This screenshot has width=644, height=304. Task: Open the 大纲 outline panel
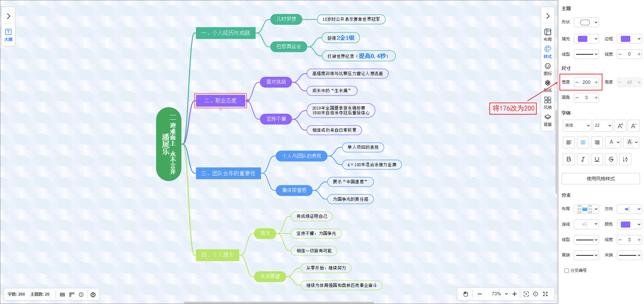coord(8,35)
